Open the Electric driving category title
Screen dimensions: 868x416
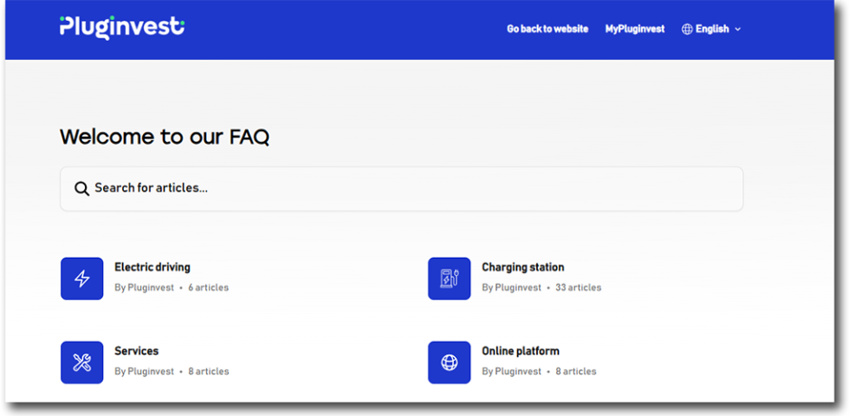pyautogui.click(x=152, y=267)
